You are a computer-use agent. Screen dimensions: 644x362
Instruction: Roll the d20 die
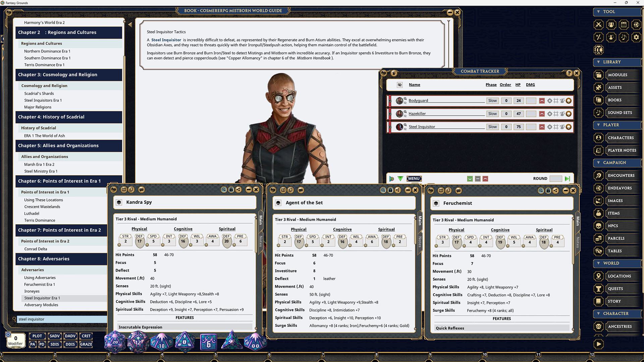[x=115, y=342]
